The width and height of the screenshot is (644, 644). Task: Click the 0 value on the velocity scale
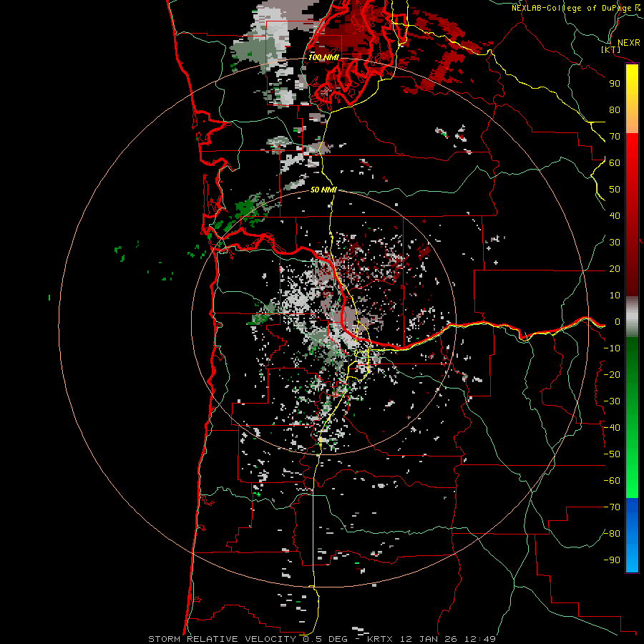[617, 321]
